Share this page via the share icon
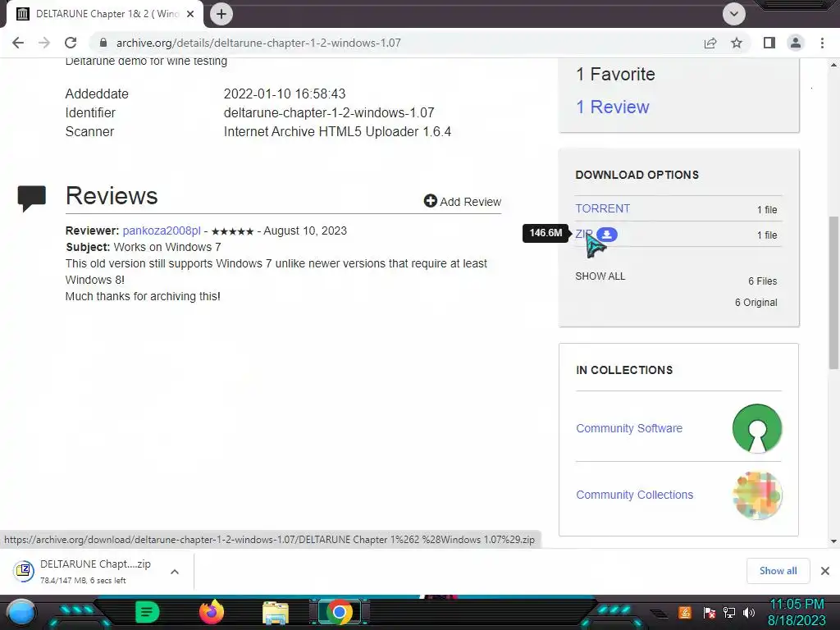This screenshot has width=840, height=630. 710,43
